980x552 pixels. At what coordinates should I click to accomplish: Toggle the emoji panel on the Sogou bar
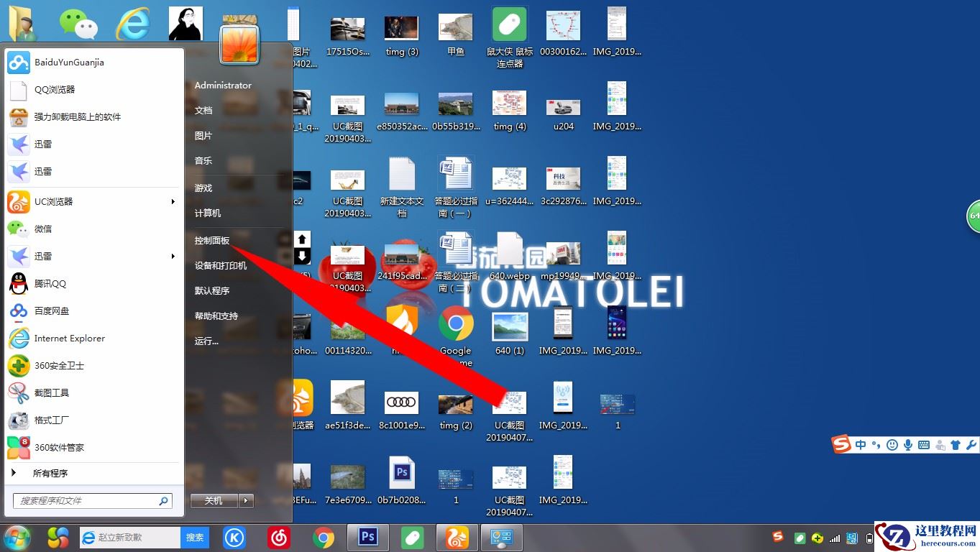click(892, 445)
